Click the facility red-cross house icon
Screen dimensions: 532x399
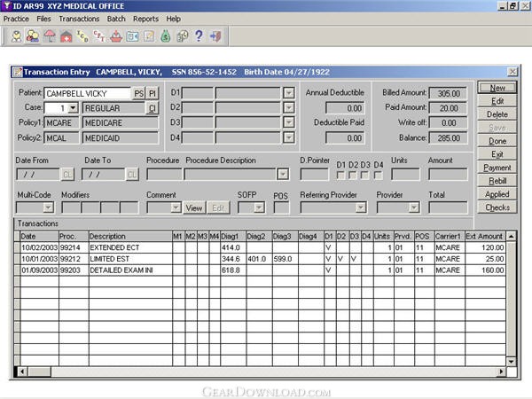point(66,36)
